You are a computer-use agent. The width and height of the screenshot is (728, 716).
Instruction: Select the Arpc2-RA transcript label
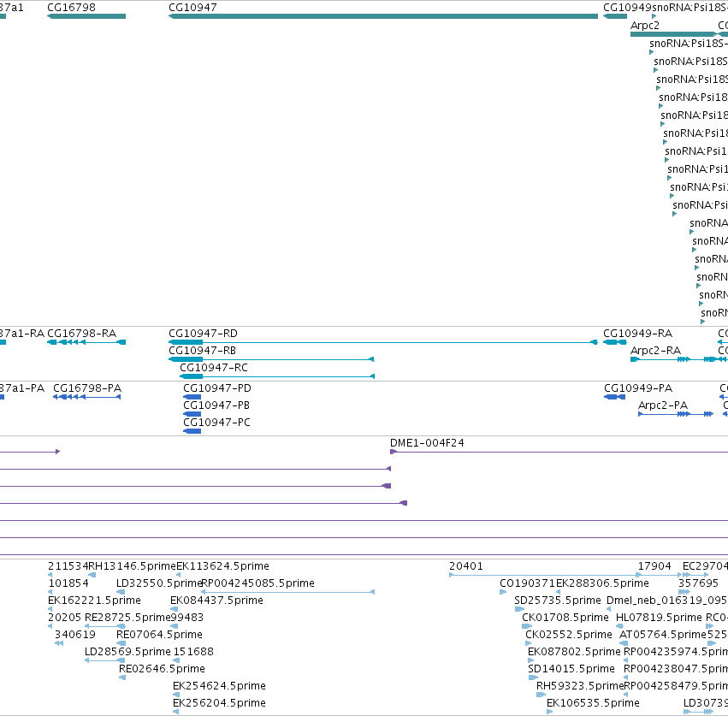click(x=655, y=351)
